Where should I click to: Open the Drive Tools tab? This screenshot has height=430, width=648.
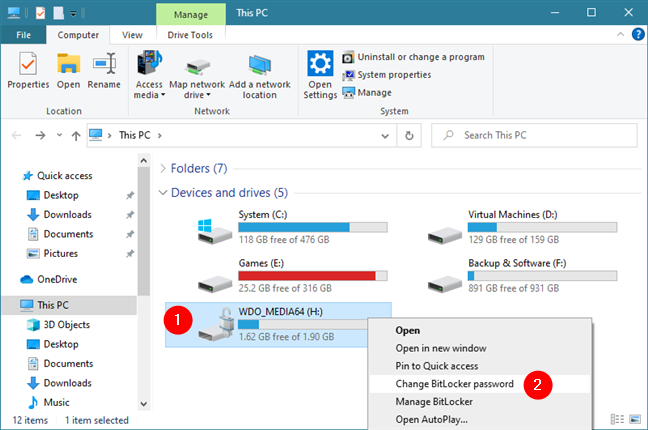(x=190, y=35)
